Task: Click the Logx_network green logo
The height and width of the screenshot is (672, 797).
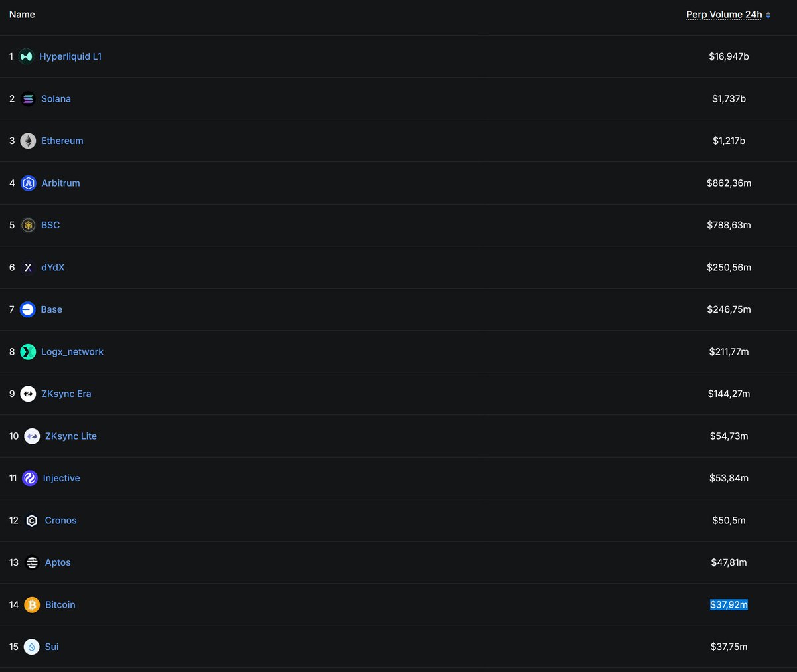Action: pyautogui.click(x=28, y=352)
